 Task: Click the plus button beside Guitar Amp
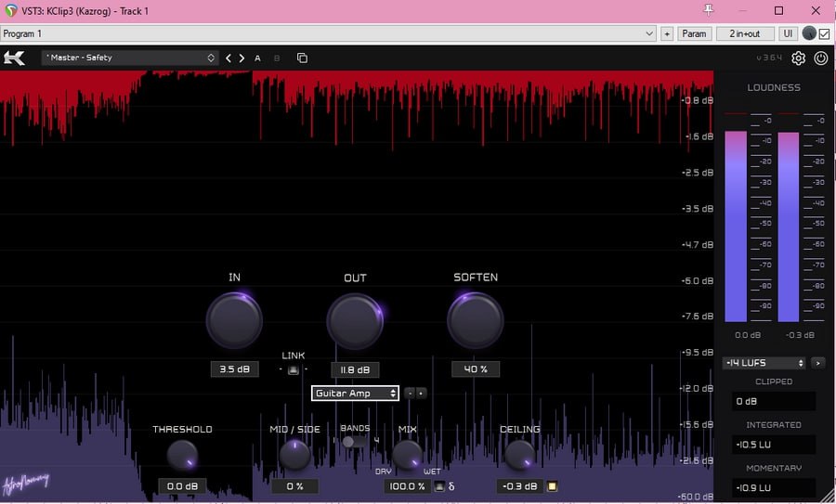(x=421, y=394)
